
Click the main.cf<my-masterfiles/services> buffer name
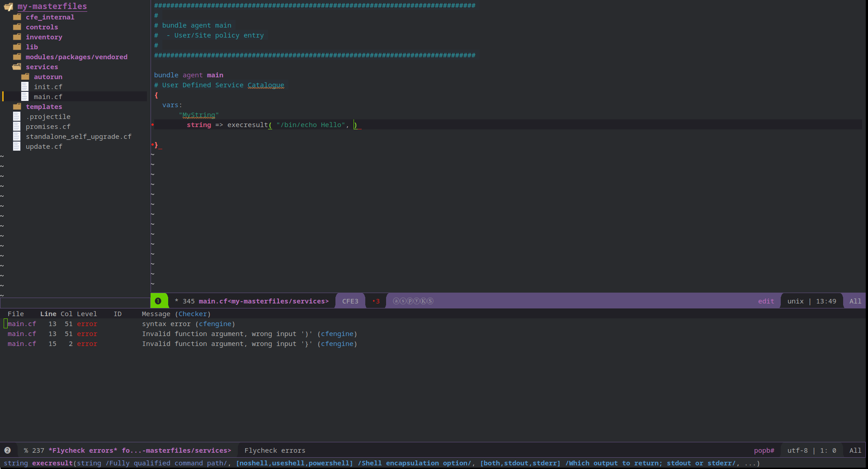coord(264,301)
